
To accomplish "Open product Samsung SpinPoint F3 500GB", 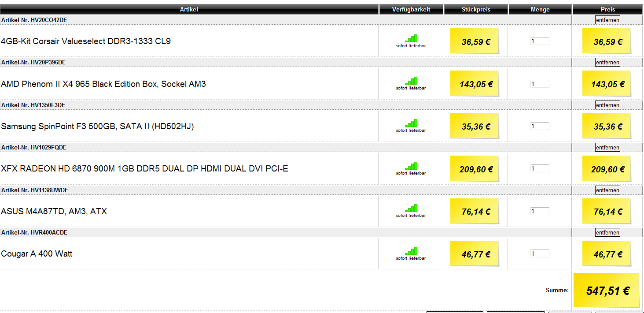I will tap(97, 127).
